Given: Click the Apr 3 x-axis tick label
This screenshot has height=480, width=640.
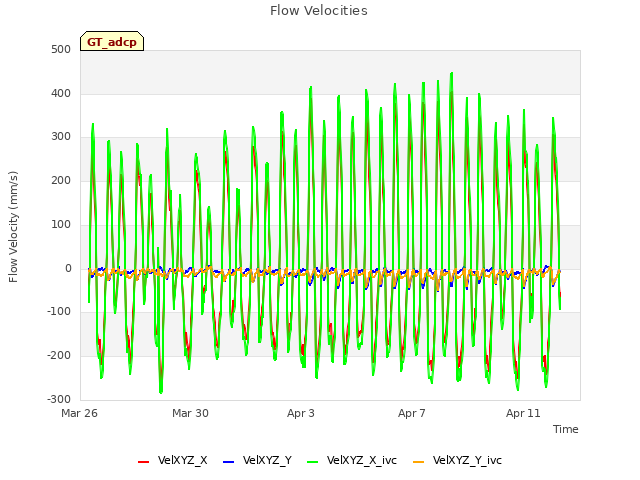Looking at the screenshot, I should pyautogui.click(x=301, y=413).
